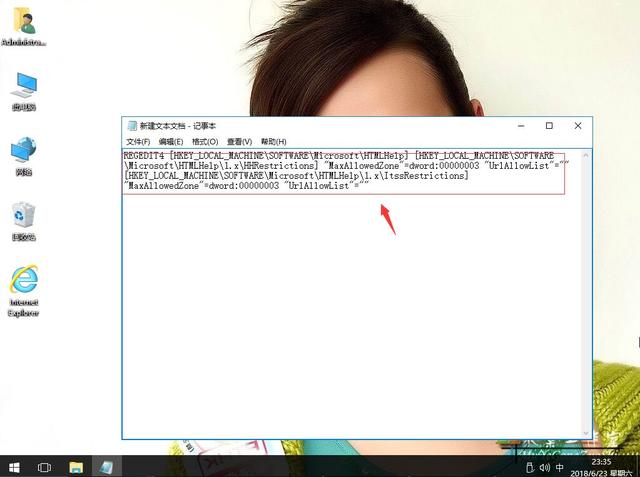The height and width of the screenshot is (477, 640).
Task: Close the Notepad window
Action: pyautogui.click(x=578, y=126)
